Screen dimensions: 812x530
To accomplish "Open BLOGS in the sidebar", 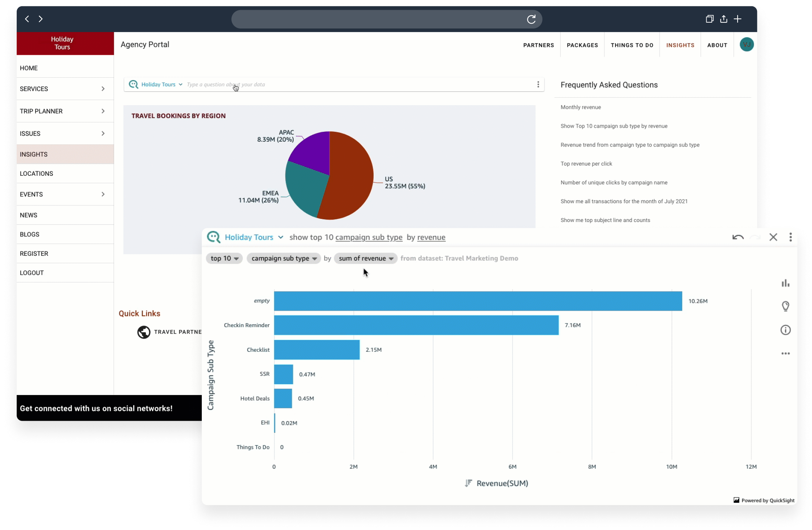I will [65, 234].
